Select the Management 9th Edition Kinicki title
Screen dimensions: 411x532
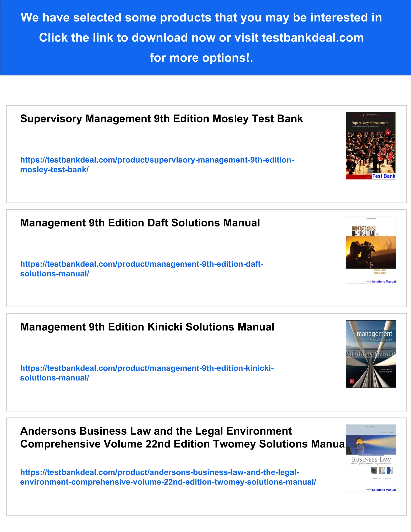[147, 327]
